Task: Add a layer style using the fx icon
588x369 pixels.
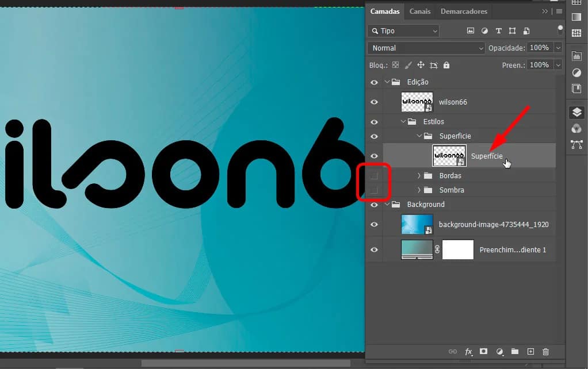Action: click(468, 352)
